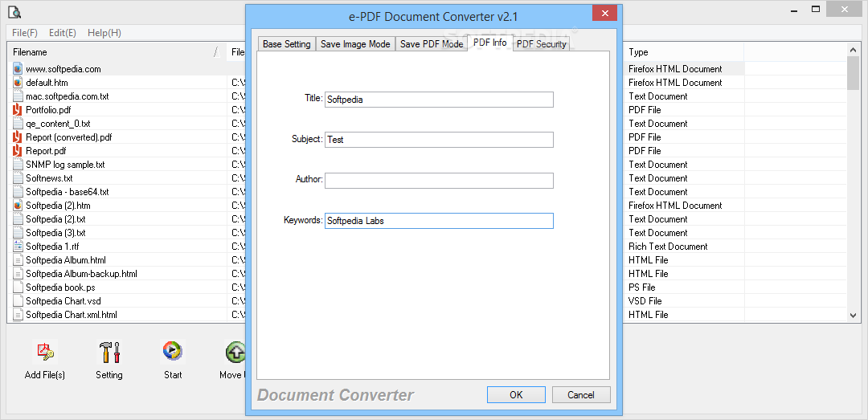The image size is (868, 420).
Task: Click the Title input field
Action: pos(439,100)
